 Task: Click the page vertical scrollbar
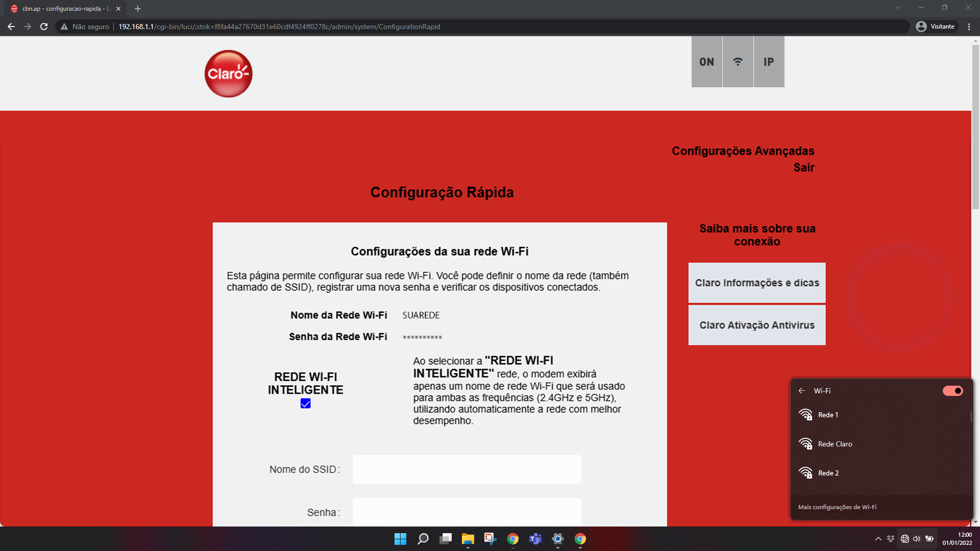(975, 128)
